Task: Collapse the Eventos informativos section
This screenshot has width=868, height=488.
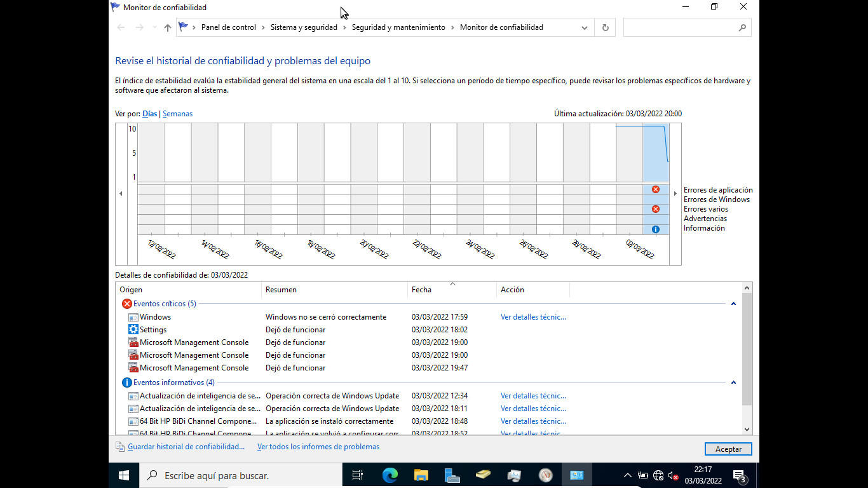Action: (x=733, y=382)
